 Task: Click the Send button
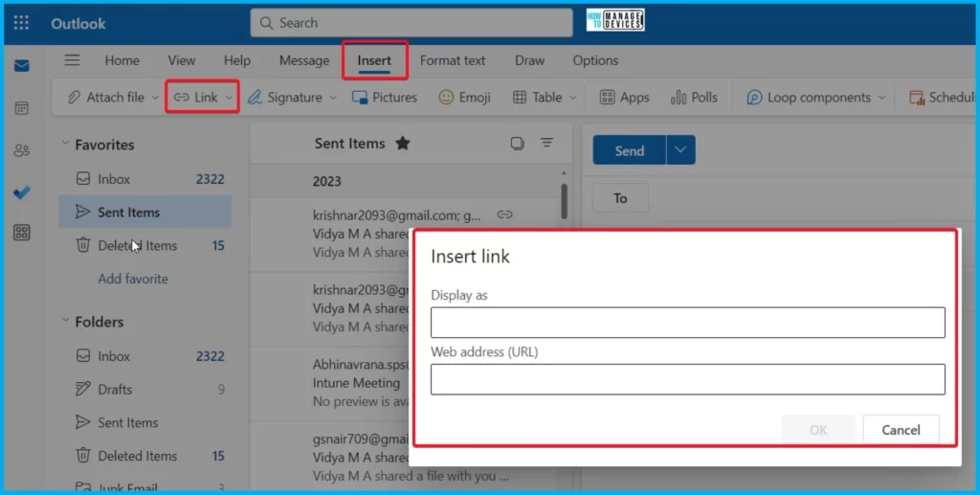click(x=630, y=150)
